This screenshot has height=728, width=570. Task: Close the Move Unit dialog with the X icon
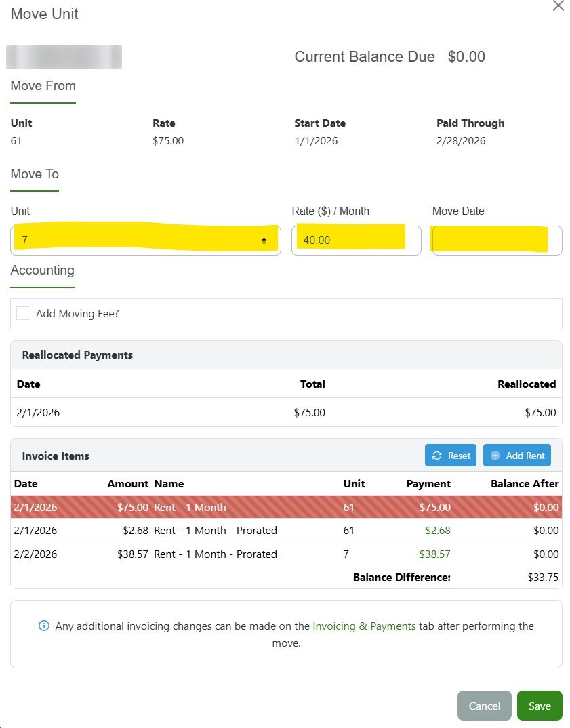[x=558, y=6]
